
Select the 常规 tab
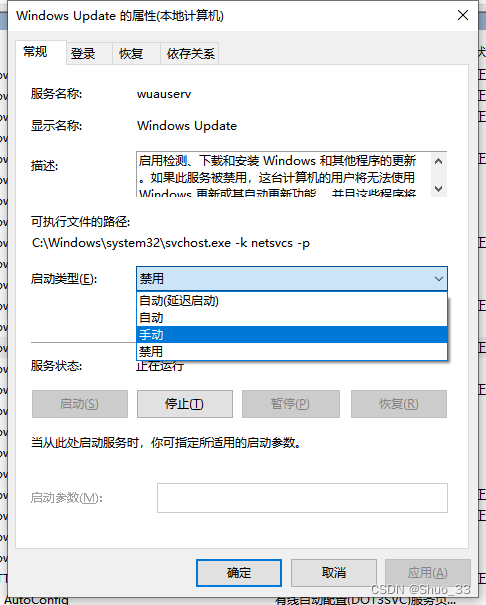point(41,52)
